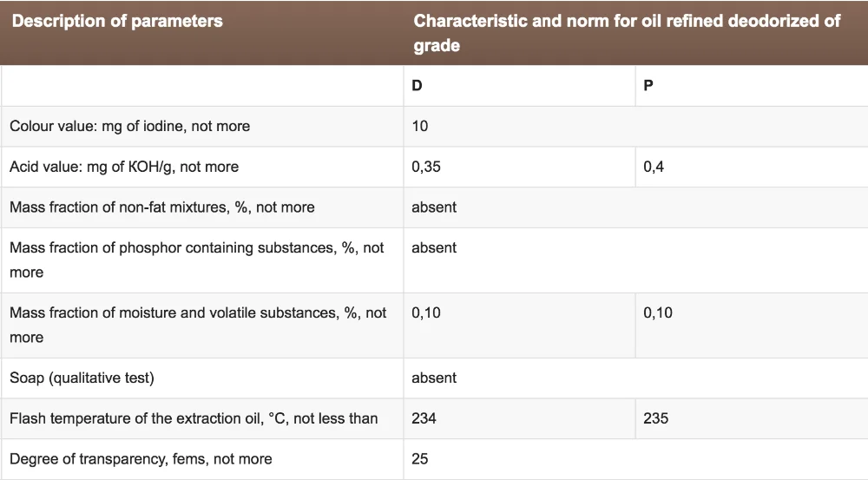Click the non-fat mixtures row label
The image size is (868, 480).
(x=162, y=207)
